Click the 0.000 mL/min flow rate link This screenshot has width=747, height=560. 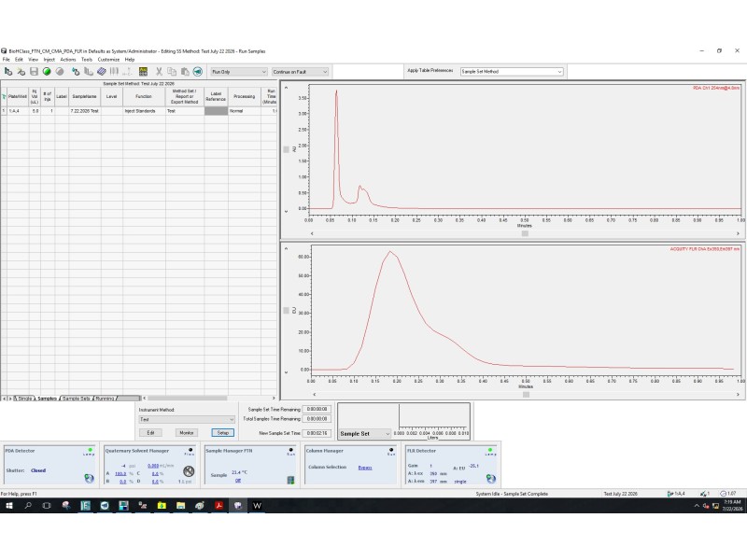click(153, 466)
